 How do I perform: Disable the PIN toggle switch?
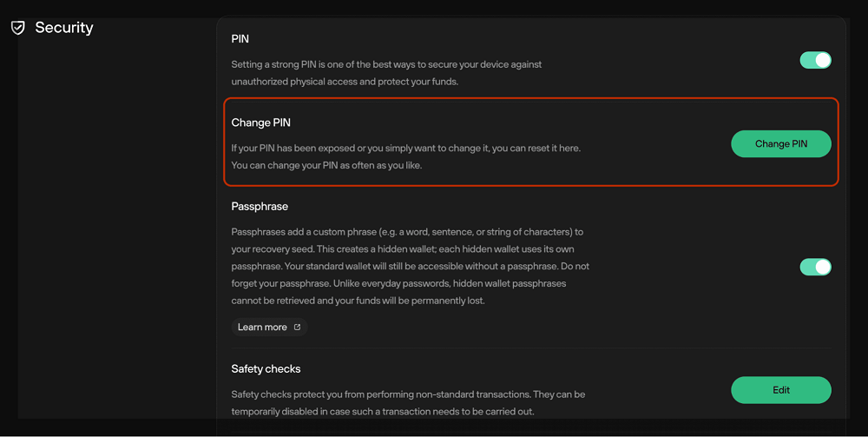[815, 60]
